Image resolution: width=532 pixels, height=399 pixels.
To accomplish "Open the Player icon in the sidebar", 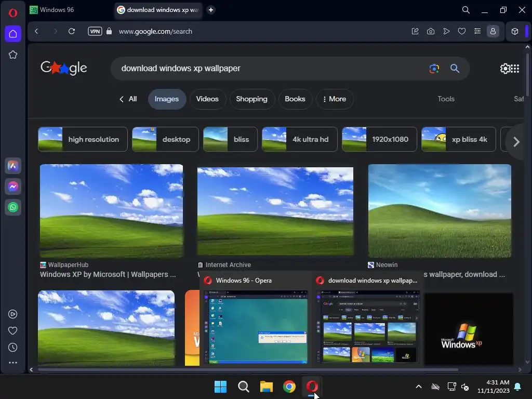I will (x=12, y=314).
